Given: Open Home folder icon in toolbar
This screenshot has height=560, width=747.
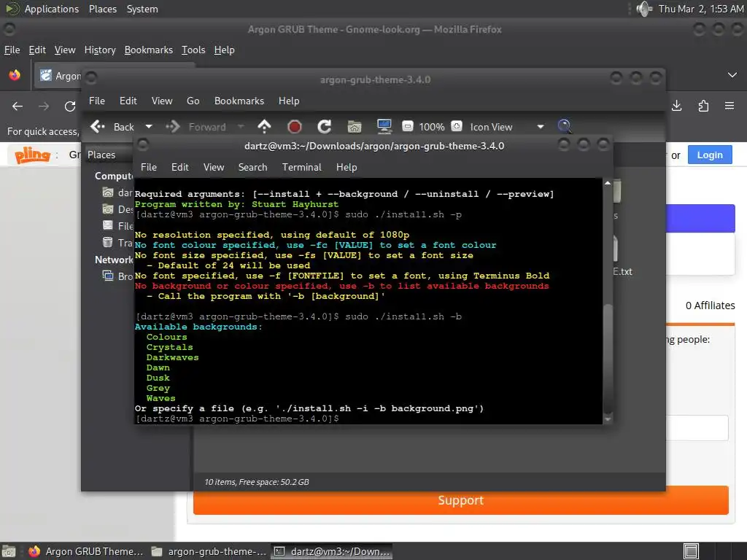Looking at the screenshot, I should [x=355, y=127].
